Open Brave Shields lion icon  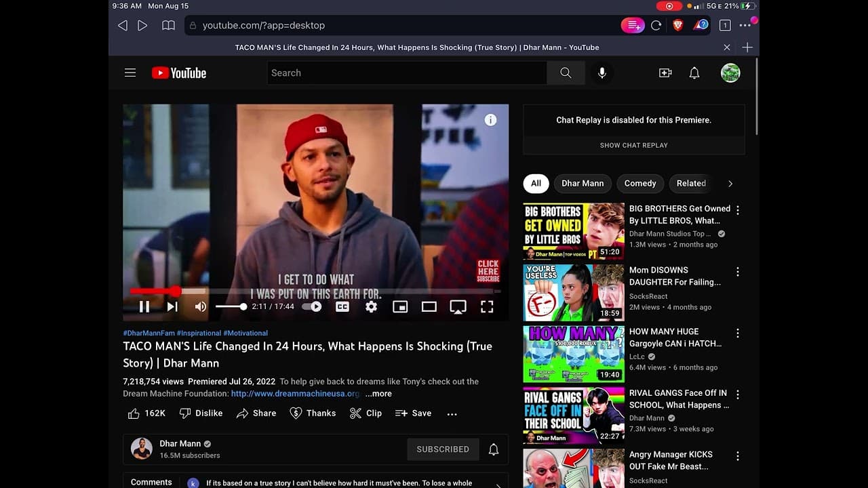(677, 25)
